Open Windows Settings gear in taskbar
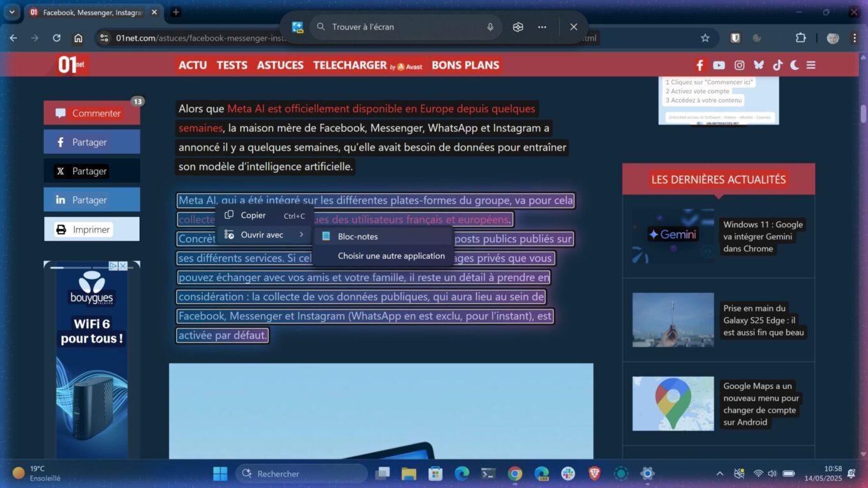This screenshot has height=488, width=868. point(648,473)
